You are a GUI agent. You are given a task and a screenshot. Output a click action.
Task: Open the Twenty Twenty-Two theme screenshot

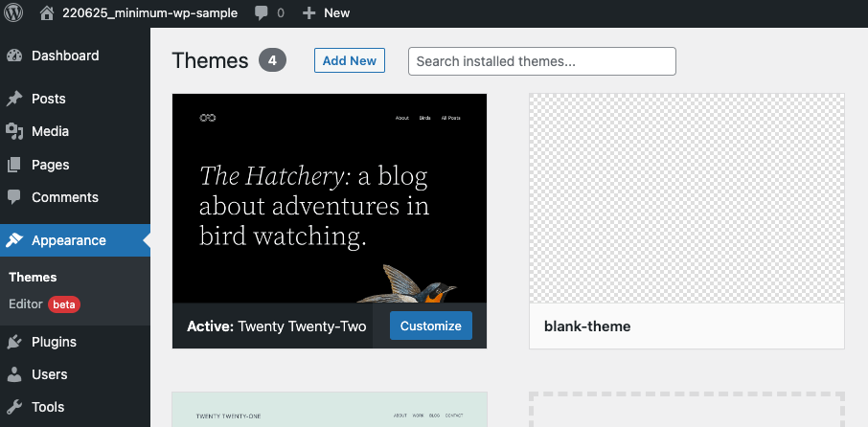330,198
